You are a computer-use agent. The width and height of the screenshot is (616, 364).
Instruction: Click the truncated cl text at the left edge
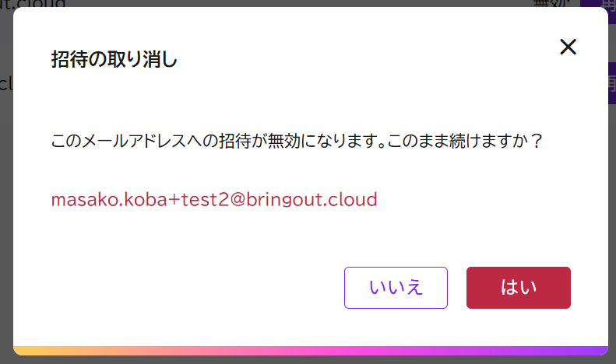tap(5, 83)
